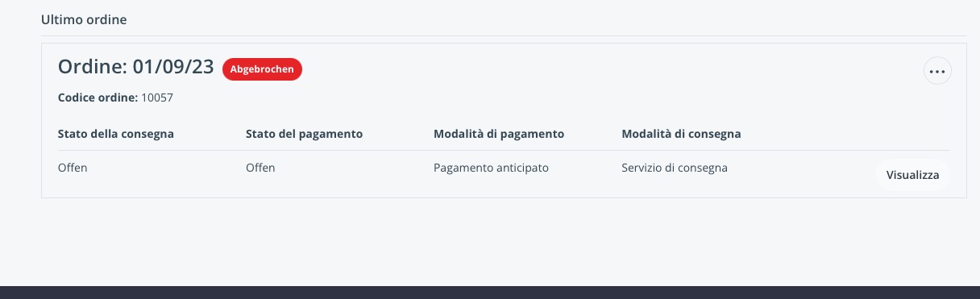Screen dimensions: 980x299
Task: Click Offen under Stato della consegna
Action: pyautogui.click(x=73, y=168)
